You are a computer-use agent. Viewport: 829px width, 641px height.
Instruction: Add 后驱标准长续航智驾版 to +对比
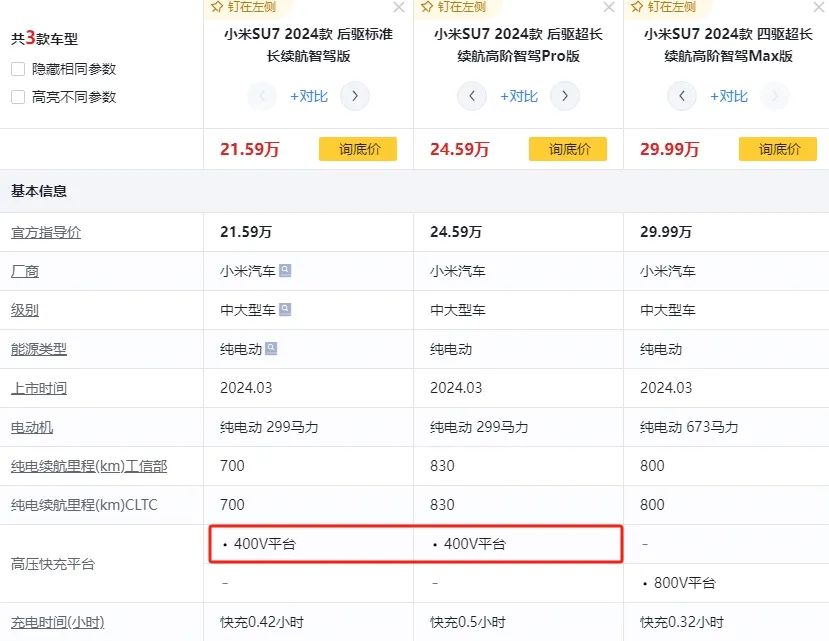tap(309, 96)
